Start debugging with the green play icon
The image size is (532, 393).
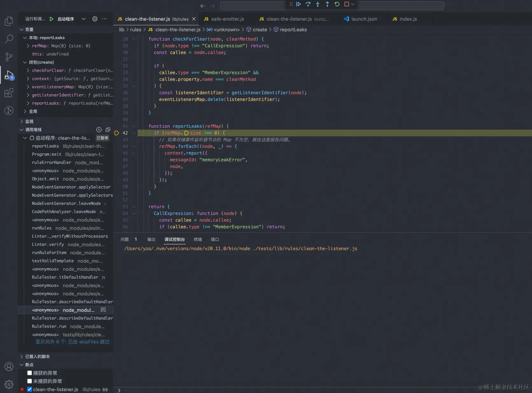(52, 19)
